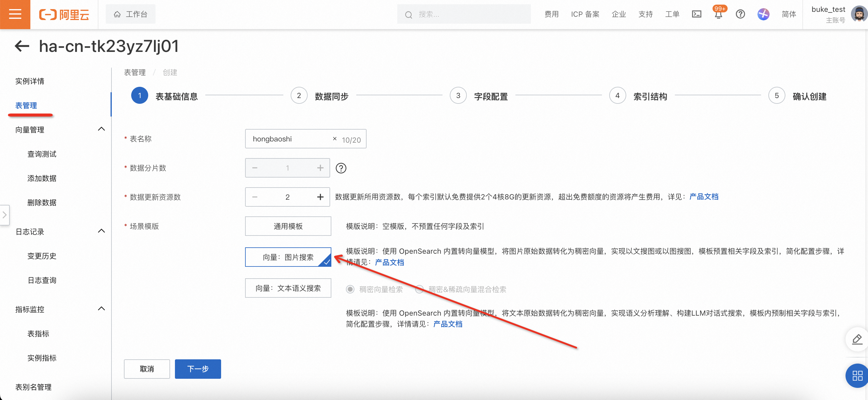Screen dimensions: 868x400
Task: Increase 数据更新资源数 with plus button
Action: pyautogui.click(x=320, y=197)
